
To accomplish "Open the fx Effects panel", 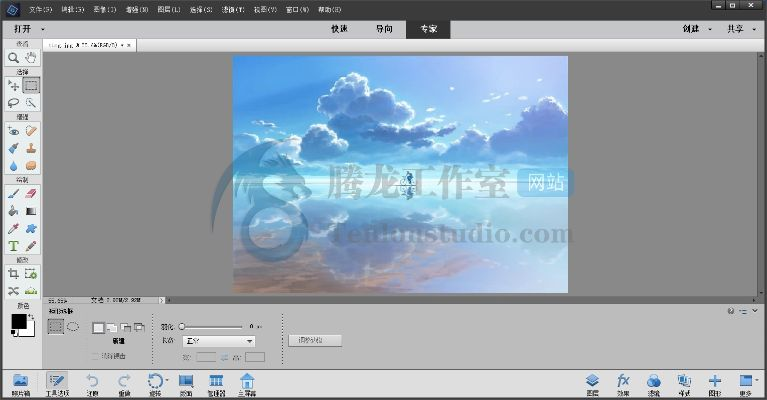I will pyautogui.click(x=622, y=381).
